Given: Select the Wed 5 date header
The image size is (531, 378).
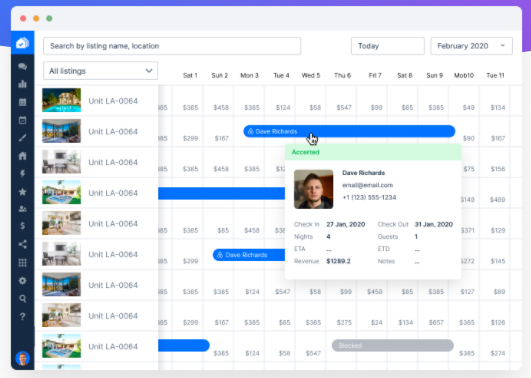Looking at the screenshot, I should 311,75.
